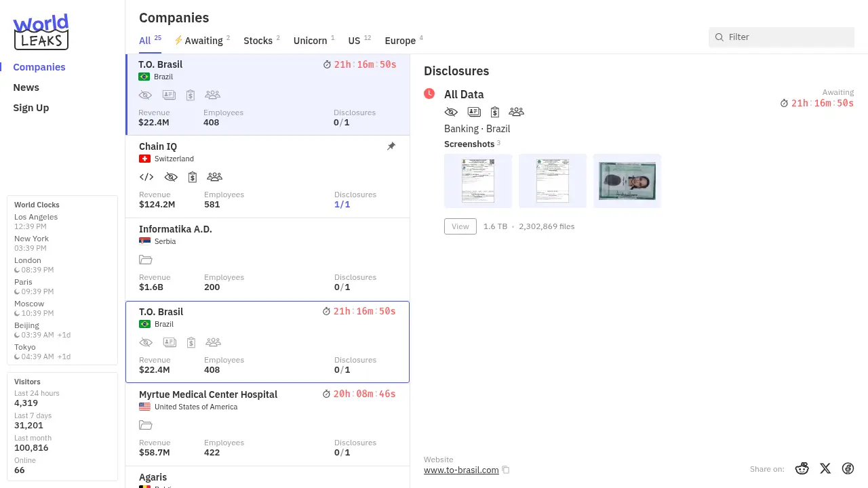Click in the Filter search field
This screenshot has height=488, width=868.
[x=787, y=37]
